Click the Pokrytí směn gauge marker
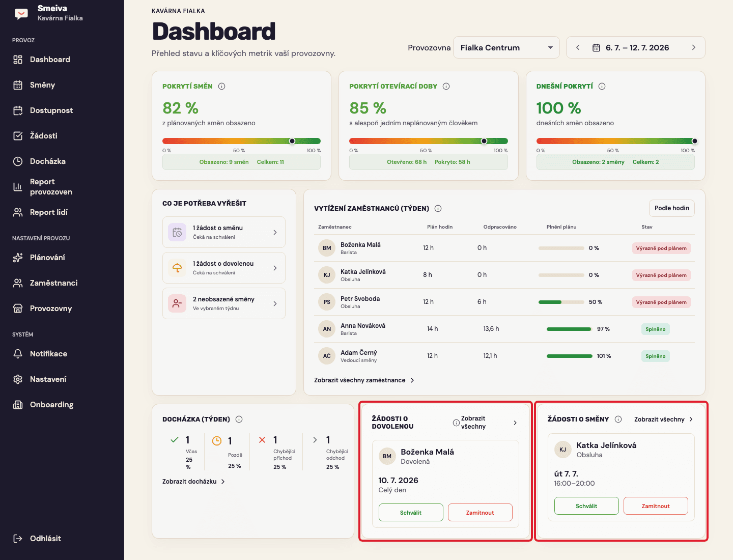Screen dimensions: 733x560 click(292, 141)
